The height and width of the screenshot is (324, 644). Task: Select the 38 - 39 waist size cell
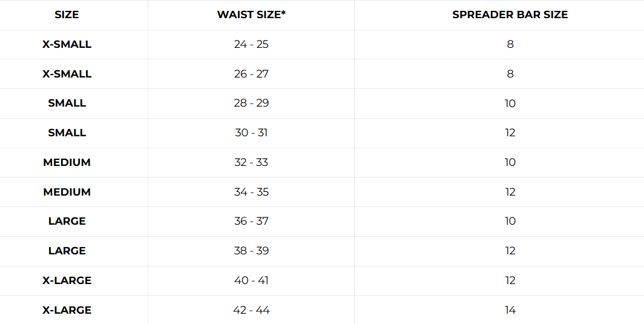tap(251, 251)
